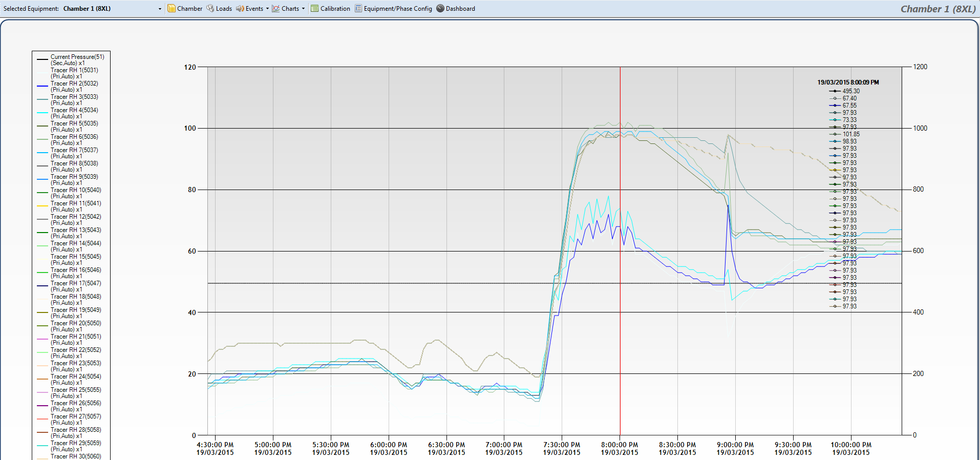The height and width of the screenshot is (460, 980).
Task: Open Calibration via its green icon
Action: (314, 9)
